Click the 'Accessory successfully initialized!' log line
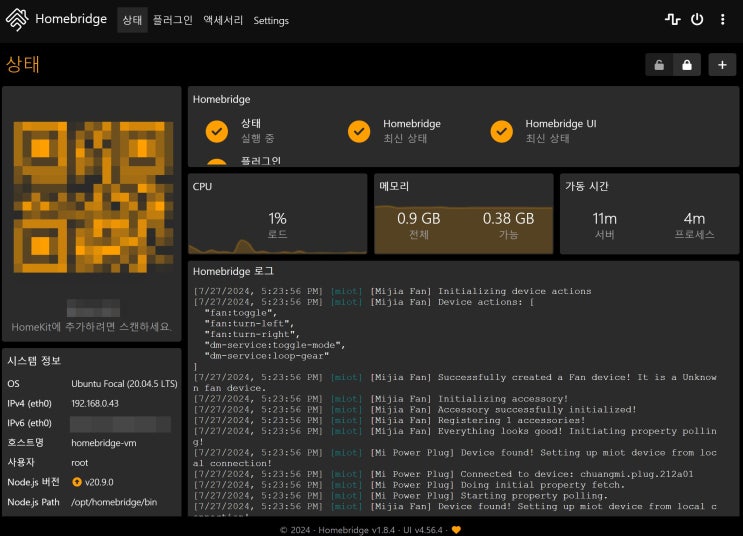Image resolution: width=743 pixels, height=536 pixels. click(x=415, y=410)
